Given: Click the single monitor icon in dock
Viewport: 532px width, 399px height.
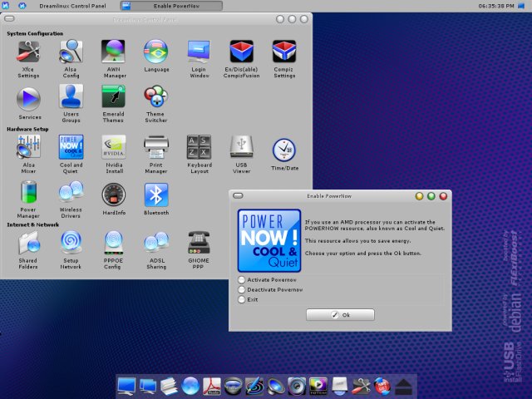Looking at the screenshot, I should 126,387.
